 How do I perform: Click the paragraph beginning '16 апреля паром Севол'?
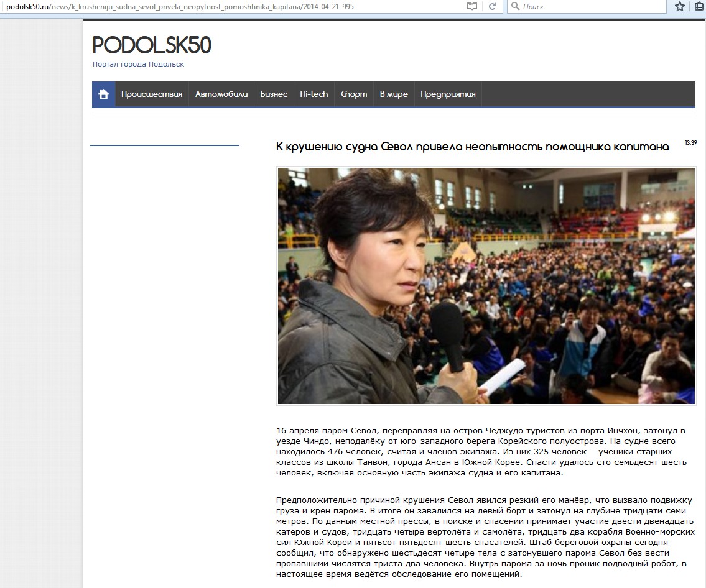click(x=481, y=452)
